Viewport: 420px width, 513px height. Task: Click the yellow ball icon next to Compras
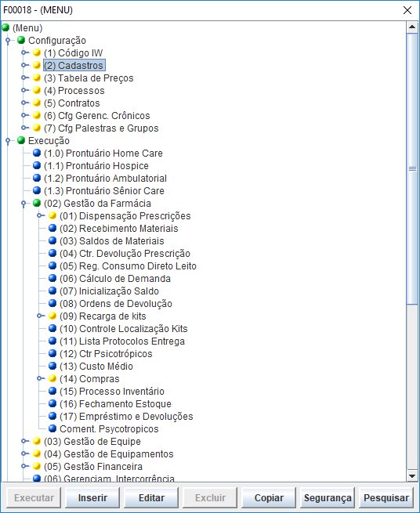52,378
